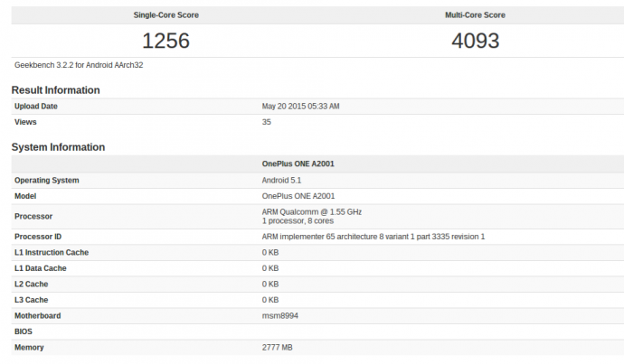
Task: Click the Multi-Core Score heading
Action: coord(475,15)
